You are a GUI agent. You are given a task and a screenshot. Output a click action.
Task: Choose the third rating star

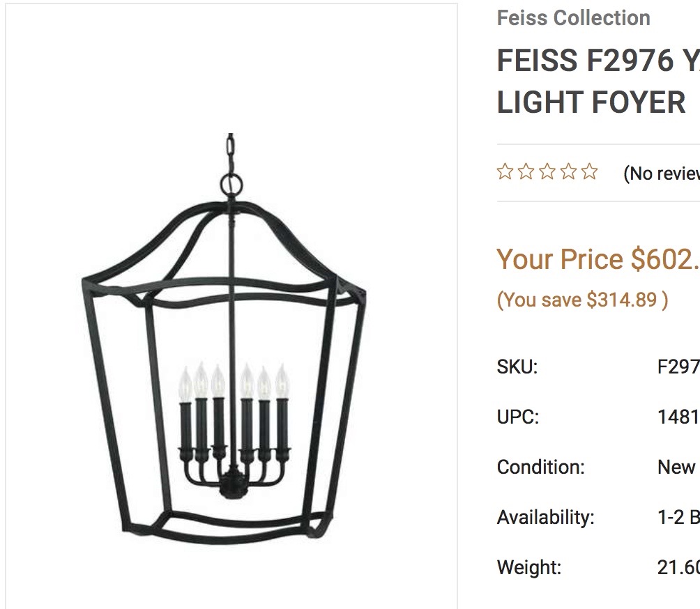pyautogui.click(x=547, y=171)
